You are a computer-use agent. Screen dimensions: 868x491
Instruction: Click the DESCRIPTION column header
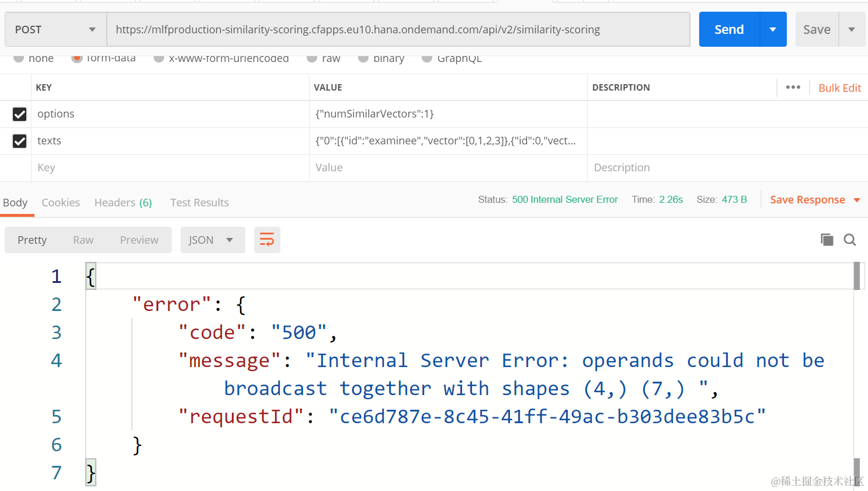pos(621,88)
